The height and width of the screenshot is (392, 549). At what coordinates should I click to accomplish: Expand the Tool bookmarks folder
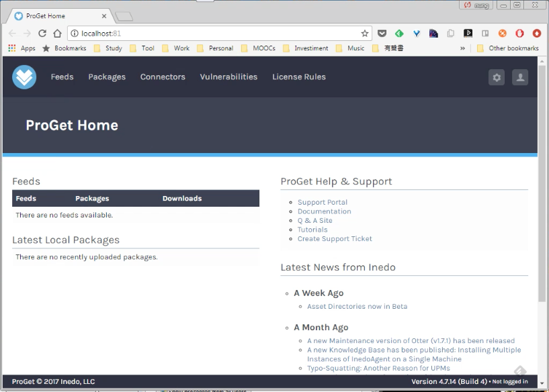[x=142, y=48]
